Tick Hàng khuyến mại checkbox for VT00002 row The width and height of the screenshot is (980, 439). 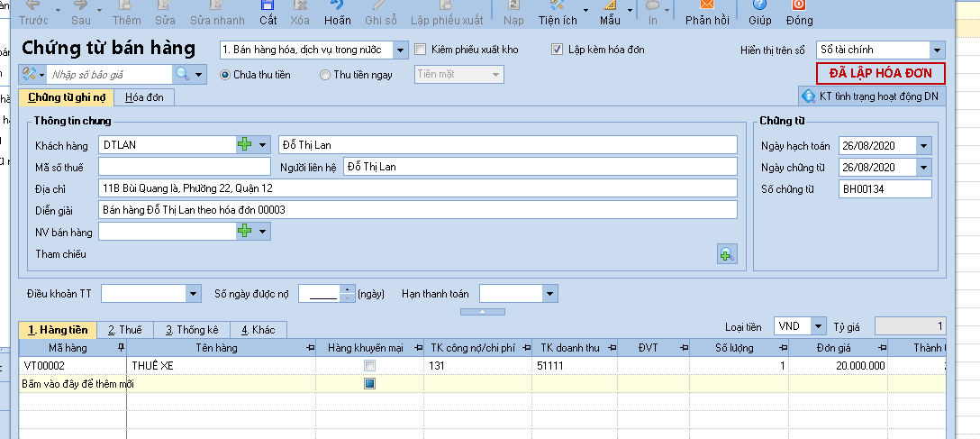[x=369, y=366]
